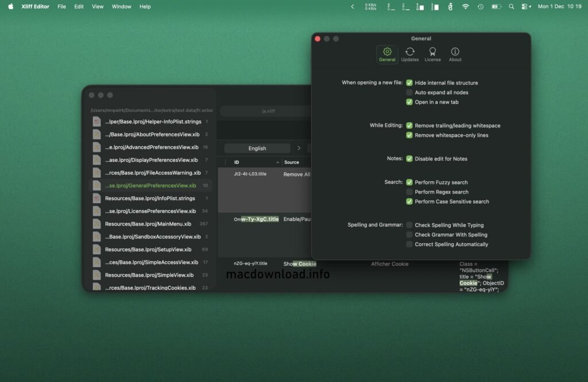Enable Auto expand all nodes
The image size is (588, 382).
(409, 92)
